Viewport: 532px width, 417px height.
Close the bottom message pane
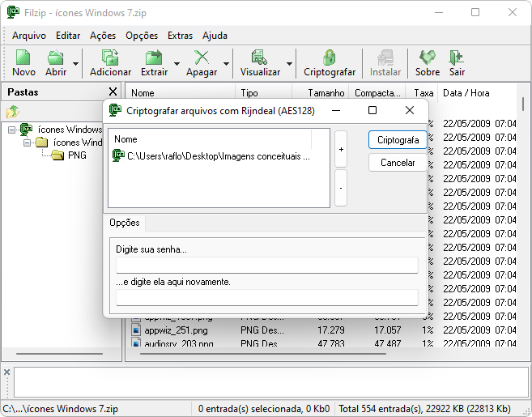coord(6,372)
